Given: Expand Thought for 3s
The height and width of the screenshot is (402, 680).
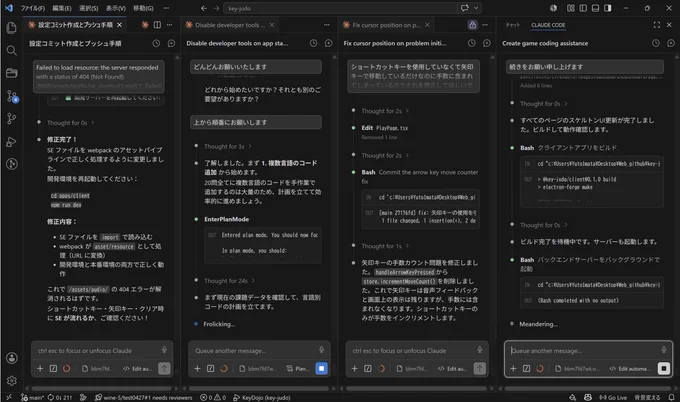Looking at the screenshot, I should [x=228, y=147].
